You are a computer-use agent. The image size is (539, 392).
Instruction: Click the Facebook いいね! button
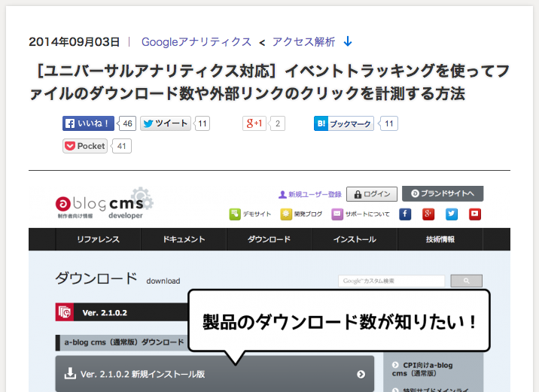(x=88, y=123)
